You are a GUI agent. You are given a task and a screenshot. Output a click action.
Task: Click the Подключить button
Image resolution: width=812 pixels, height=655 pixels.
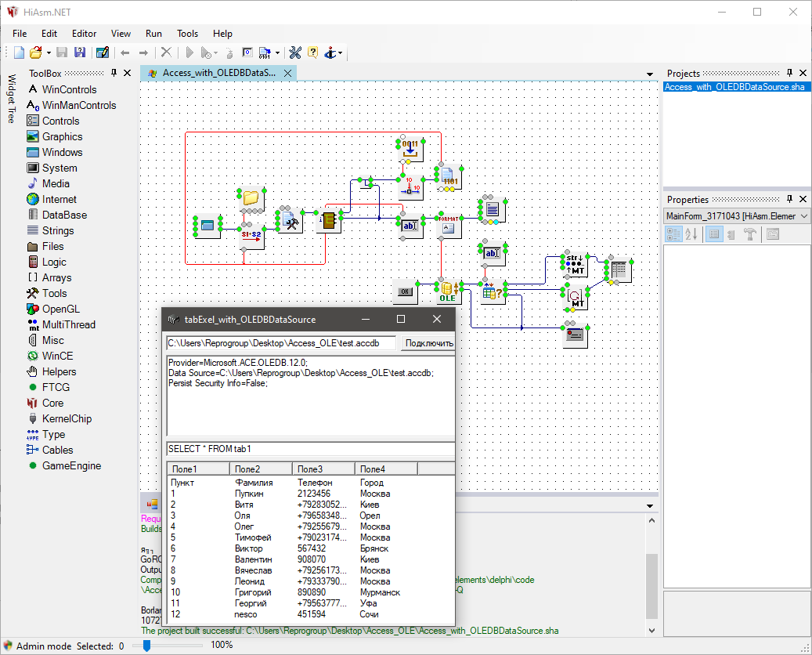point(428,343)
